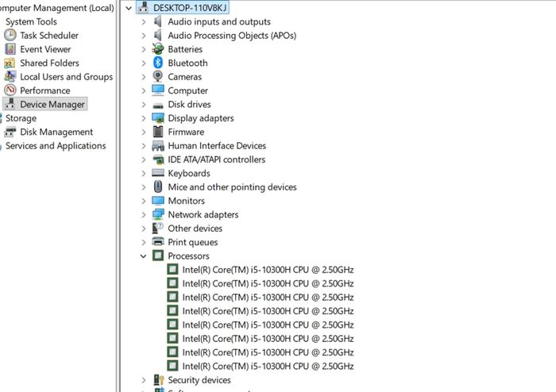
Task: Select System Tools in the left tree
Action: tap(31, 21)
